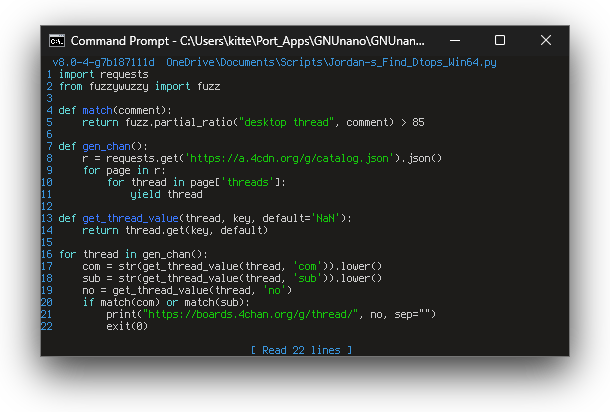The image size is (610, 412).
Task: Click the '[ Read 22 lines ]' status message
Action: point(301,350)
